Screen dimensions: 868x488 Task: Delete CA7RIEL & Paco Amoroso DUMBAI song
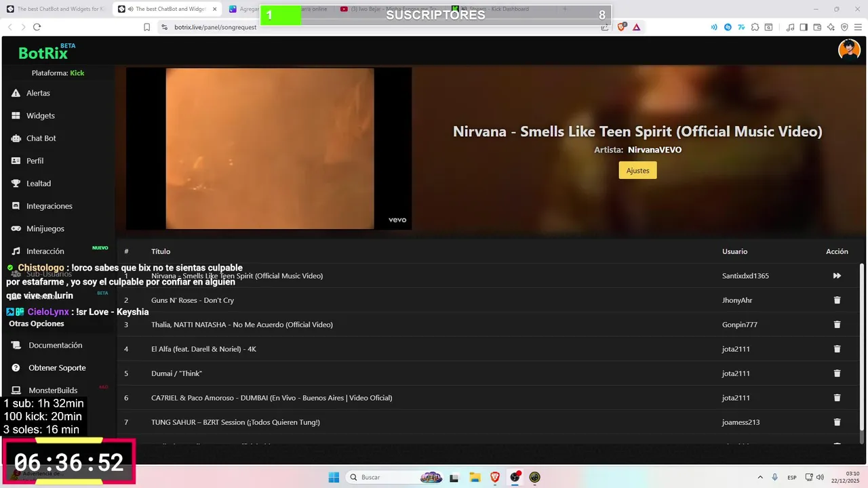(x=837, y=398)
